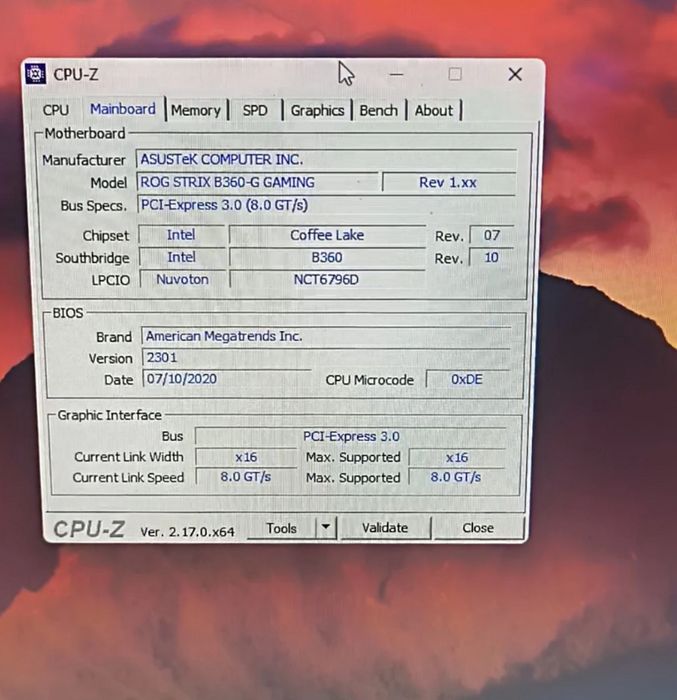
Task: Click the Ver. 2.17.0.x64 version text
Action: [188, 531]
